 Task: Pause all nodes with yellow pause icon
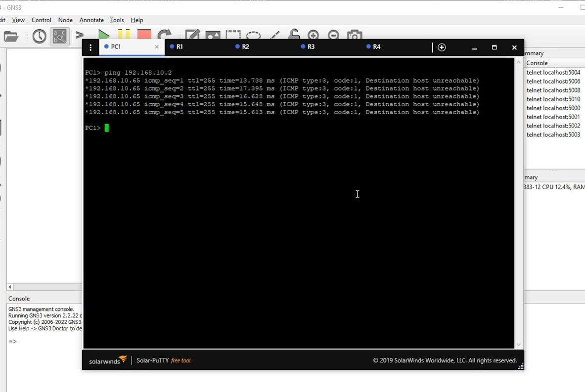coord(124,34)
